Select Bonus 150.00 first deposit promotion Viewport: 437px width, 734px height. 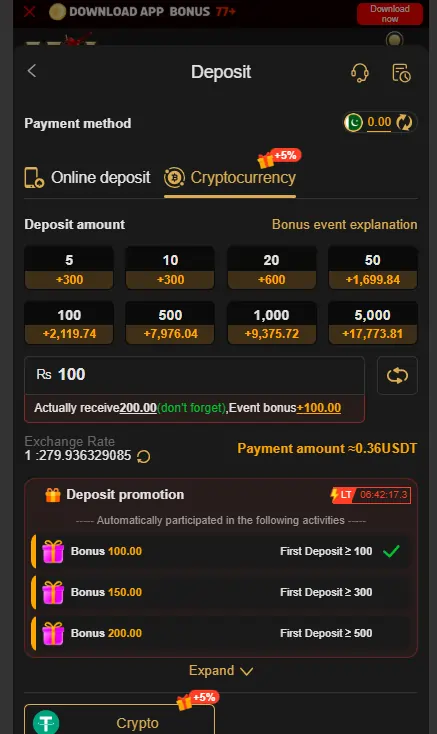221,592
